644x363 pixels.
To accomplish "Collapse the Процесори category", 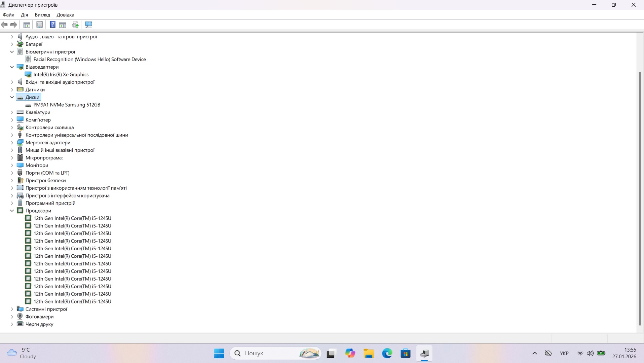I will point(12,211).
